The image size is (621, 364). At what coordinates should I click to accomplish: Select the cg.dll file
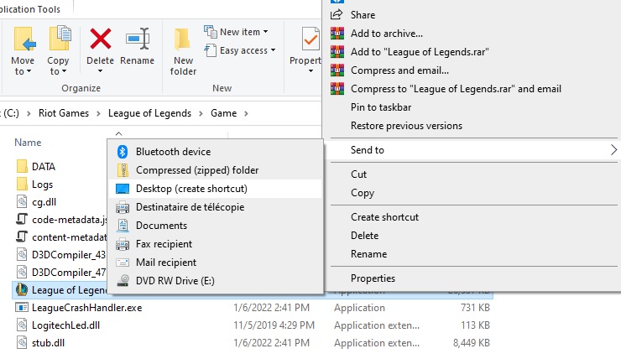pyautogui.click(x=44, y=202)
